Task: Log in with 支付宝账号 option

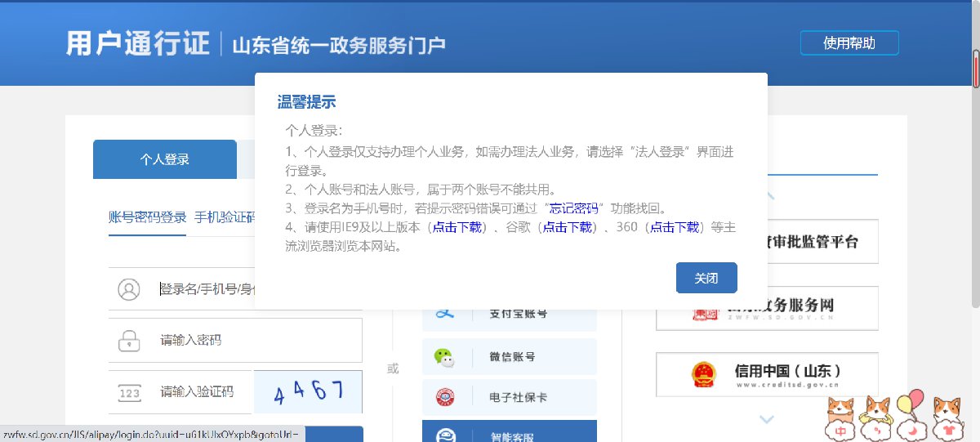Action: [x=510, y=315]
